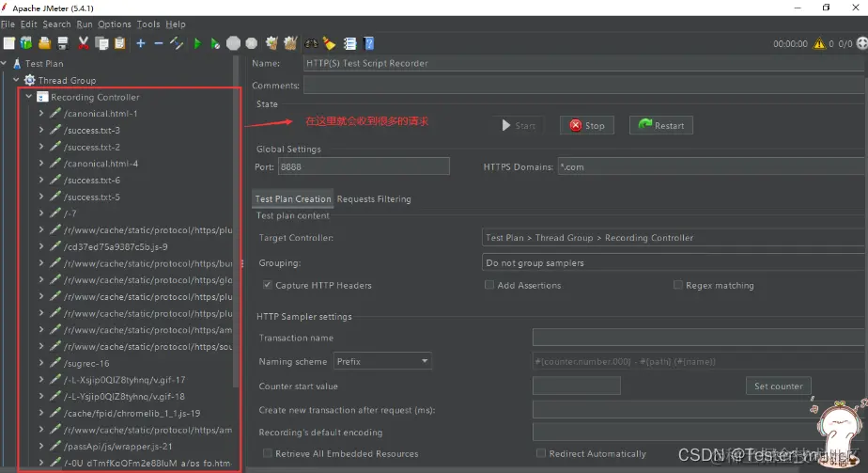Enable Retrieve All Embedded Resources checkbox
Screen dimensions: 868x473
pyautogui.click(x=268, y=453)
